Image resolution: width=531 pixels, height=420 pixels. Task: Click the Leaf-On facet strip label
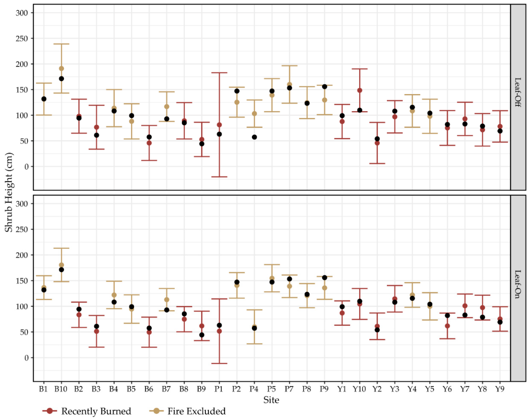[x=518, y=284]
